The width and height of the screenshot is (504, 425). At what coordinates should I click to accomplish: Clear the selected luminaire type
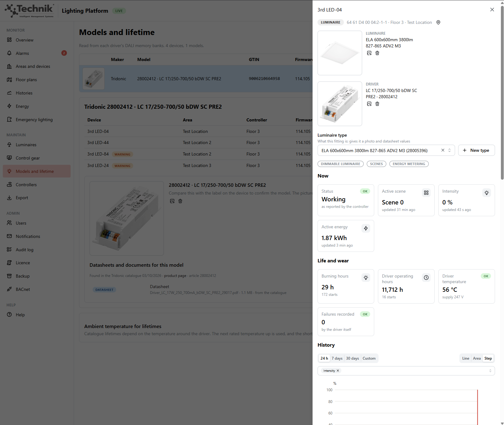443,150
